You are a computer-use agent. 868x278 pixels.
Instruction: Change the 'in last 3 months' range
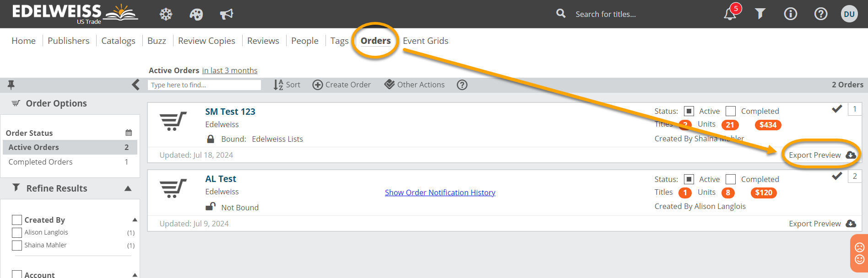point(230,70)
